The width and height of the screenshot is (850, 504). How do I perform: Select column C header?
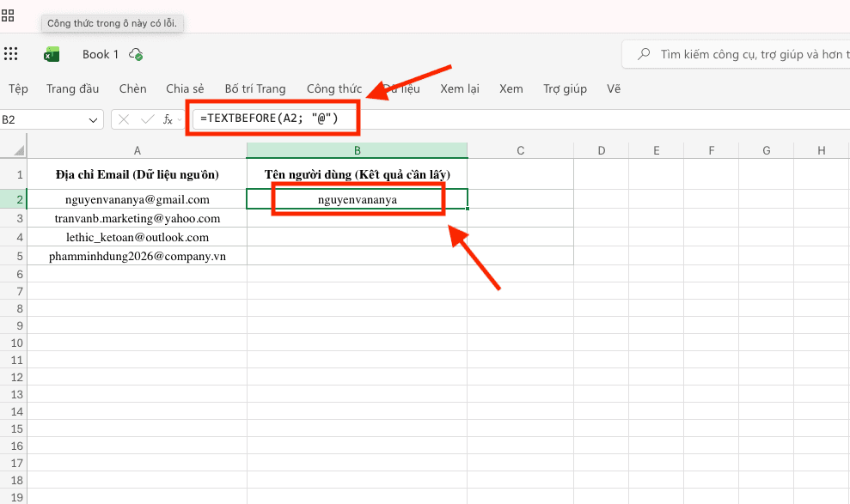pyautogui.click(x=521, y=150)
